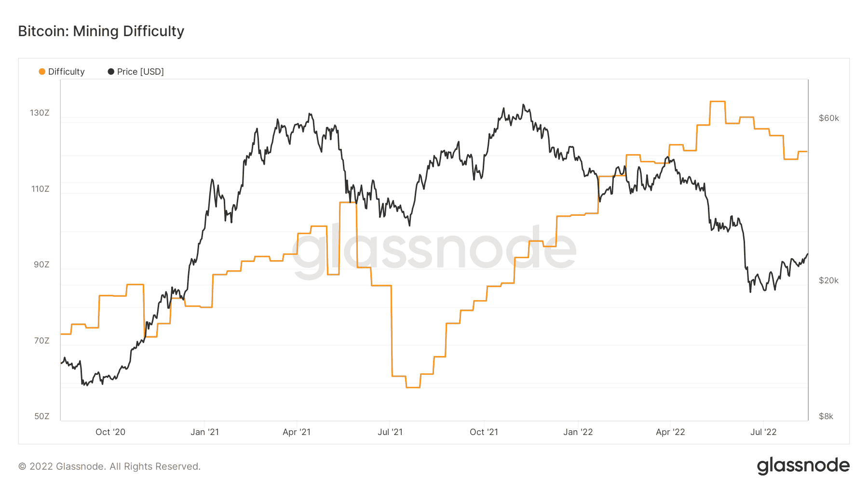Click the Apr '21 x-axis label
Image resolution: width=868 pixels, height=488 pixels.
(297, 432)
